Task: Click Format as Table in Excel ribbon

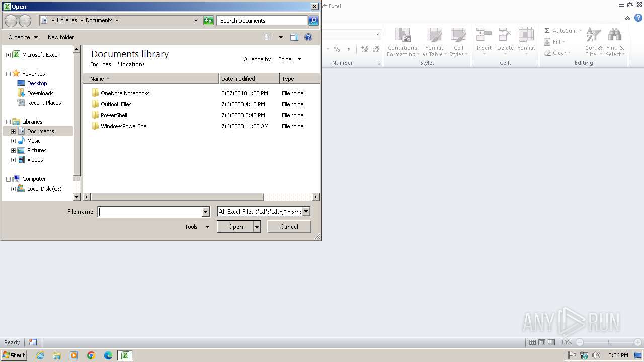Action: coord(434,42)
